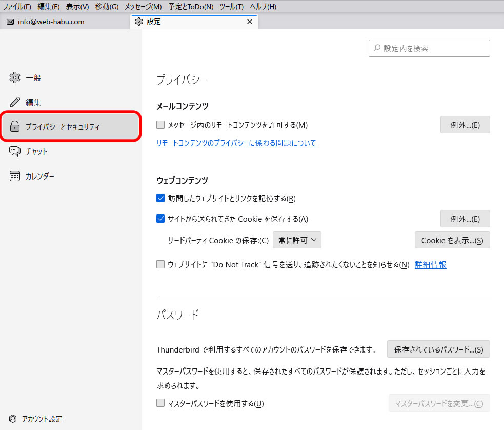Enable the Do Not Track checkbox

(x=160, y=264)
